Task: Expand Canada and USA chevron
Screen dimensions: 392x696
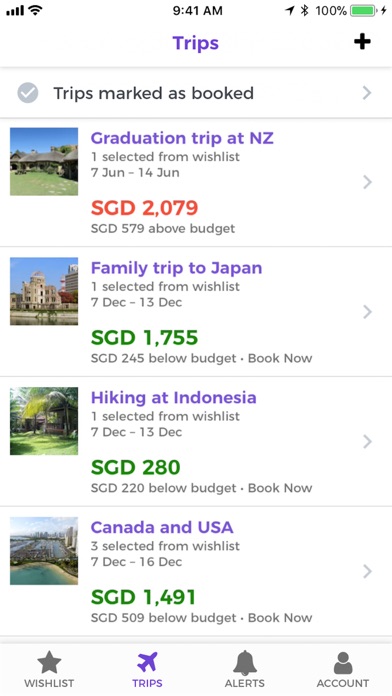Action: pyautogui.click(x=367, y=571)
